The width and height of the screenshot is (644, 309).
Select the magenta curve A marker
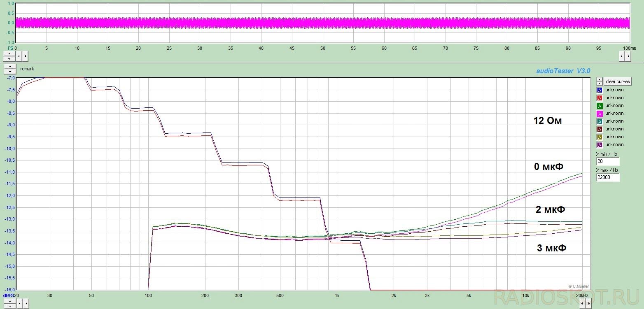pyautogui.click(x=600, y=114)
